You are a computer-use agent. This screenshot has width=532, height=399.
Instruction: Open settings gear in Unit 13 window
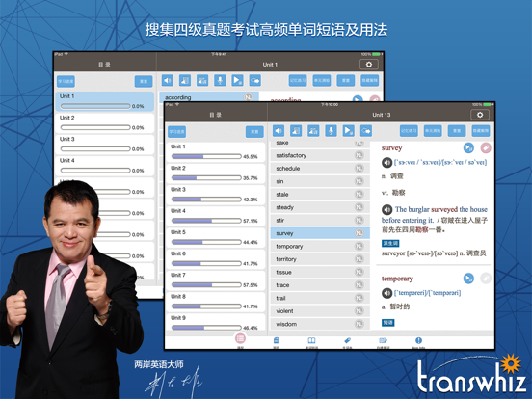click(x=480, y=115)
